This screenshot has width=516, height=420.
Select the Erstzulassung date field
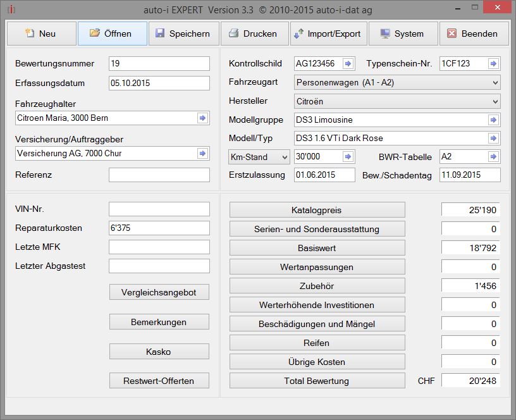(x=324, y=175)
